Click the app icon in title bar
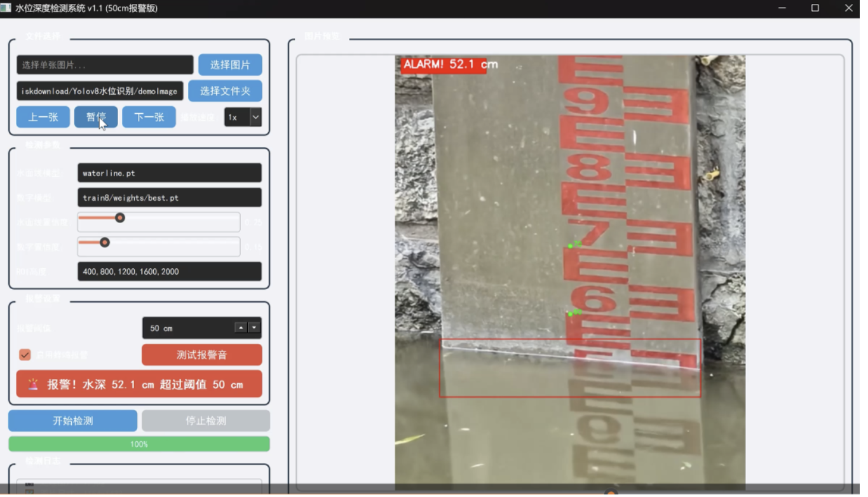The height and width of the screenshot is (497, 868). point(6,8)
